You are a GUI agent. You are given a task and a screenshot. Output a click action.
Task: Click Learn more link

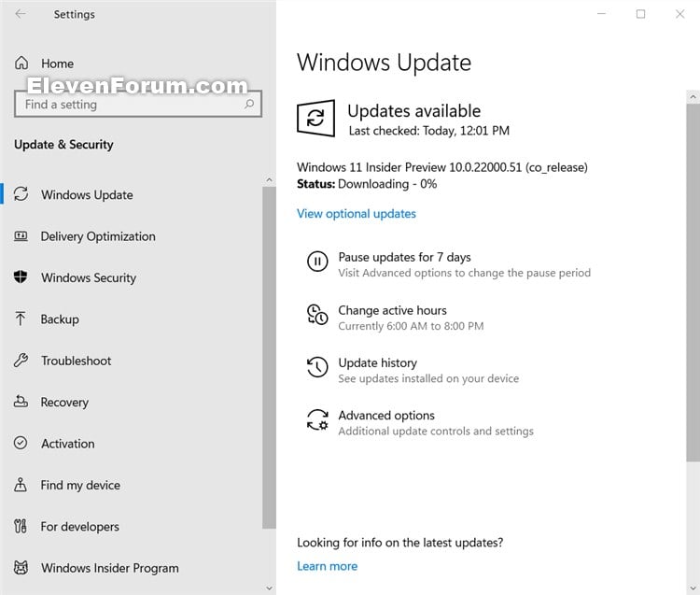[x=328, y=566]
